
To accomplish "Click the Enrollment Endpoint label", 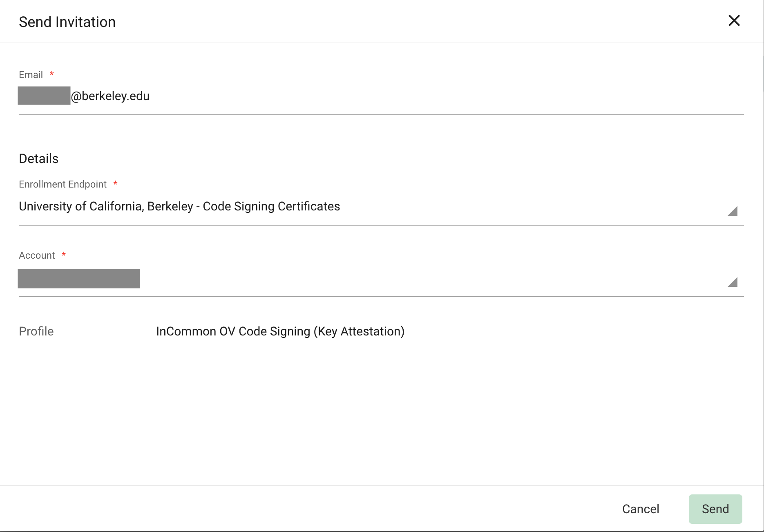I will (x=63, y=184).
